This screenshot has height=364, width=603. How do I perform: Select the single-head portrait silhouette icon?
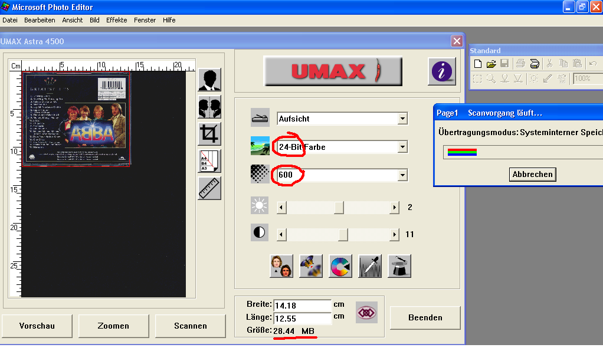209,80
